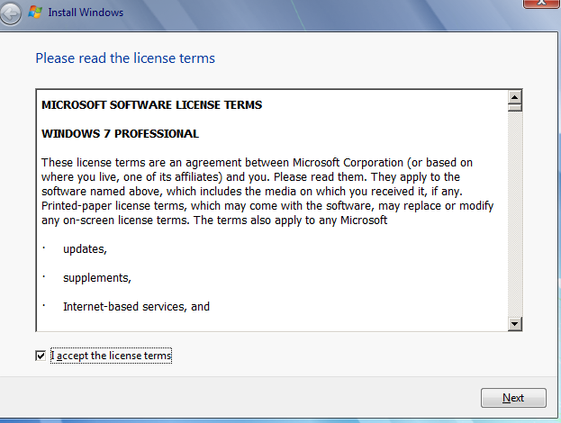Click the 'WINDOWS 7 PROFESSIONAL' text
The height and width of the screenshot is (423, 561).
tap(120, 134)
